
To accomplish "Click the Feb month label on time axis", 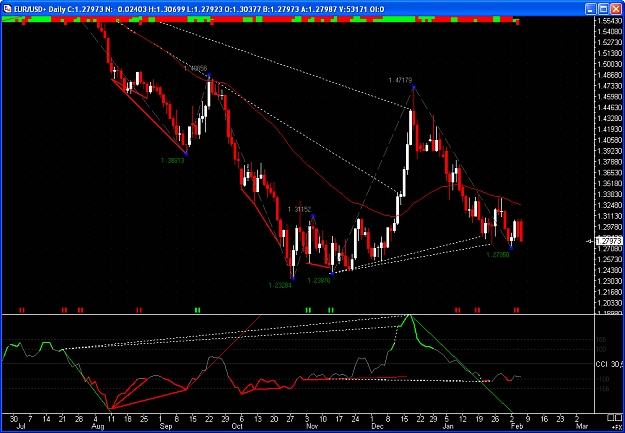I will click(x=516, y=426).
